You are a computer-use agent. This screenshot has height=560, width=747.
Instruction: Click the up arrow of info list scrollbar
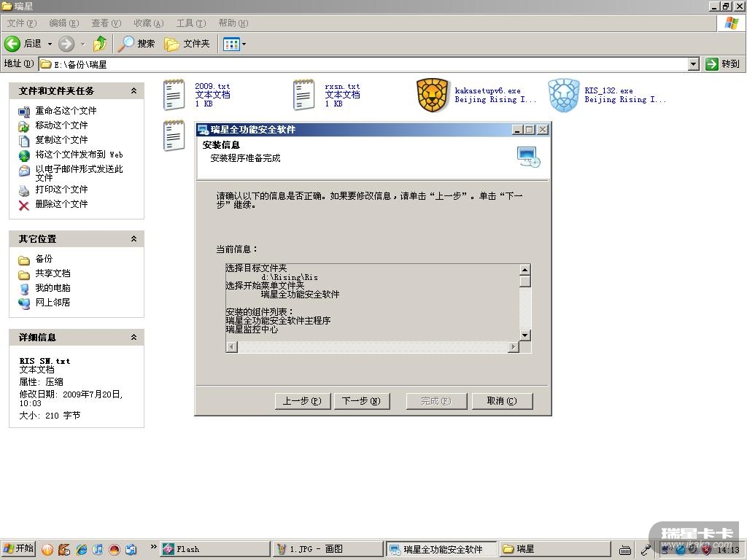click(525, 270)
